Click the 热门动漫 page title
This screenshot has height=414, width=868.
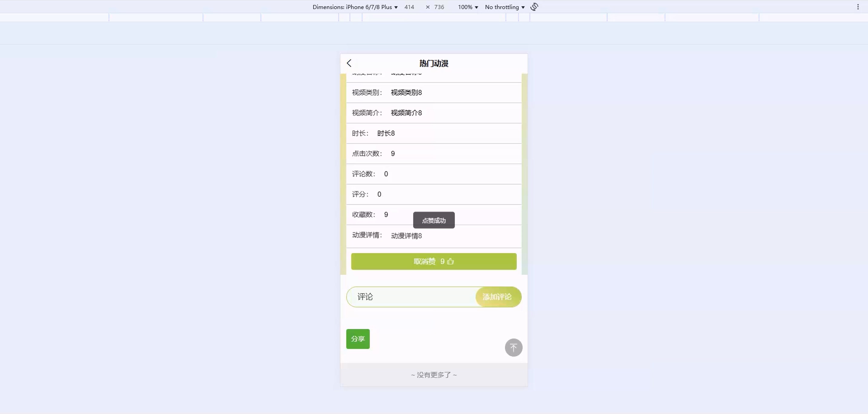pyautogui.click(x=434, y=63)
